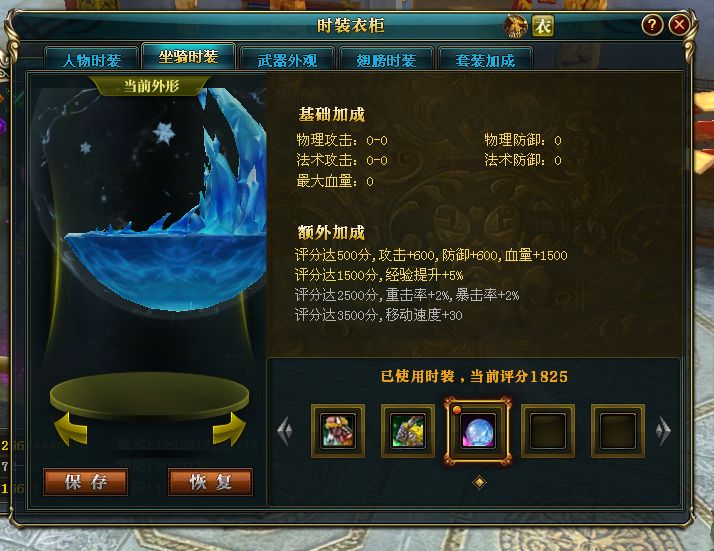Rotate the model right with the yellow arrow

click(229, 429)
